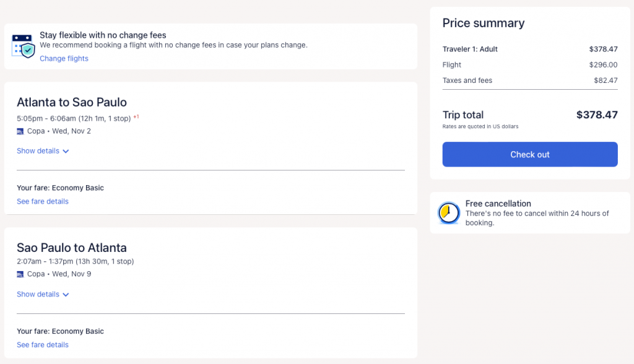Click the Trip total amount $378.47

coord(596,115)
